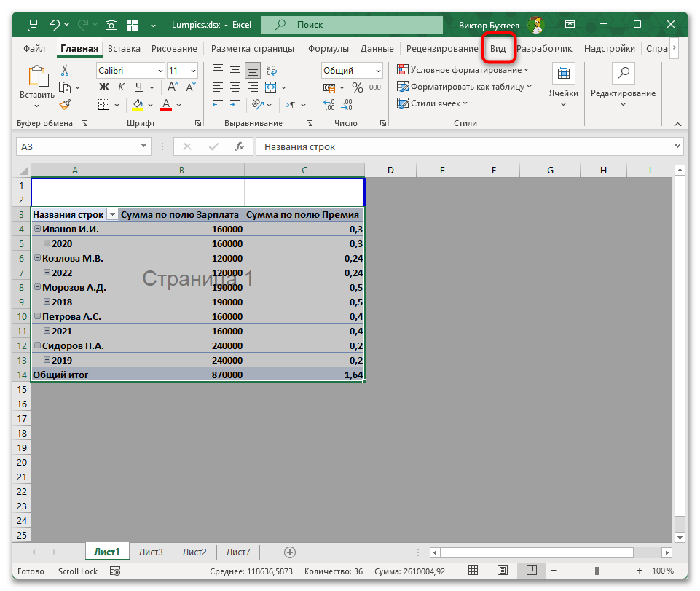
Task: Apply Percent style to cells
Action: click(x=357, y=87)
